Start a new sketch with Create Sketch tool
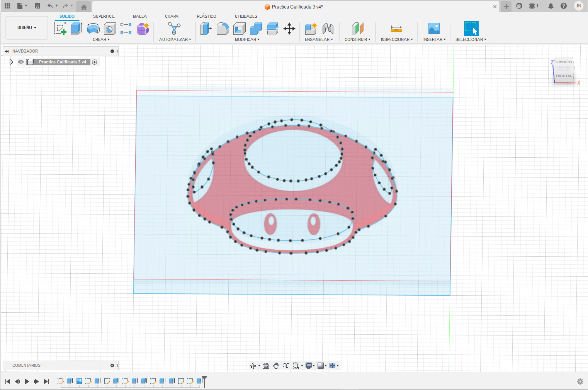The width and height of the screenshot is (588, 390). 60,29
